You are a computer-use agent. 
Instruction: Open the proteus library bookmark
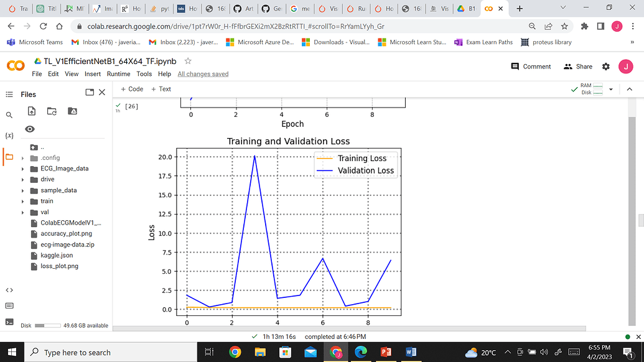coord(546,42)
